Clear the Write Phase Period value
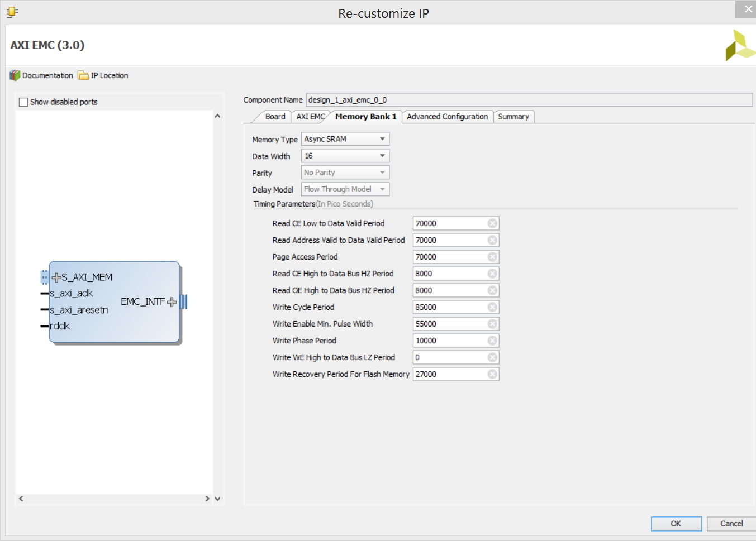Viewport: 756px width, 541px height. coord(492,341)
